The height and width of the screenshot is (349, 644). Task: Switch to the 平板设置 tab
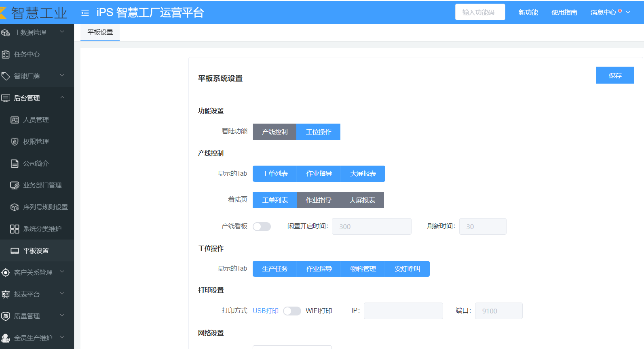[x=100, y=32]
